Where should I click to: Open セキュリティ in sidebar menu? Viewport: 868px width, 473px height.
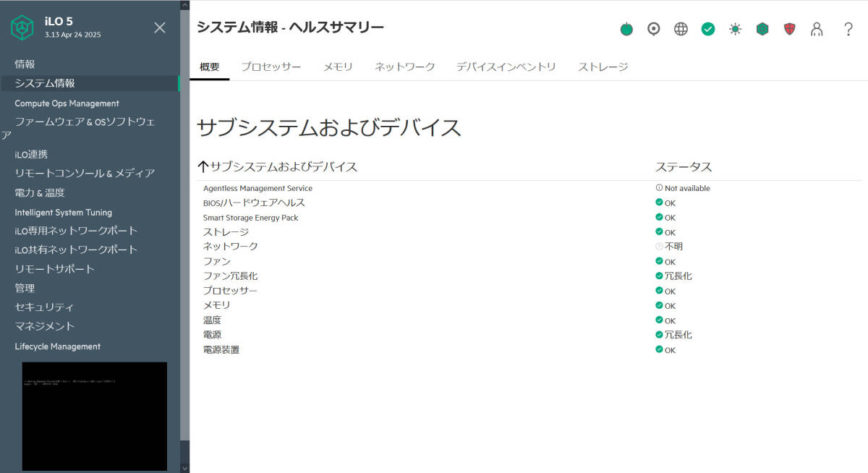44,307
